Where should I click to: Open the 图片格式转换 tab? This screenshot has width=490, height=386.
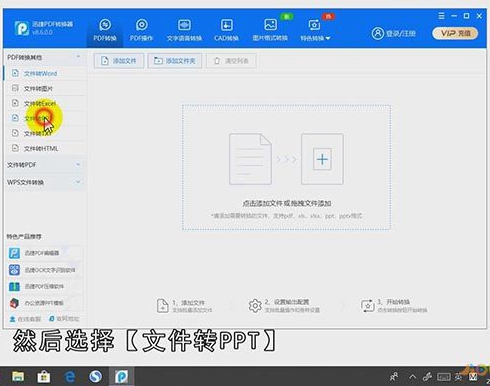click(270, 30)
